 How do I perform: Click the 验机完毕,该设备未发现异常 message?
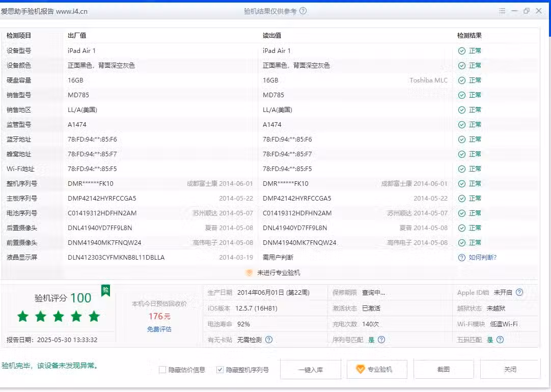49,366
